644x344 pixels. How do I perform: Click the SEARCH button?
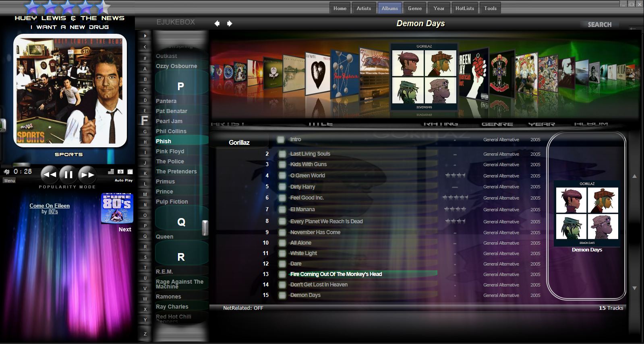pos(599,25)
